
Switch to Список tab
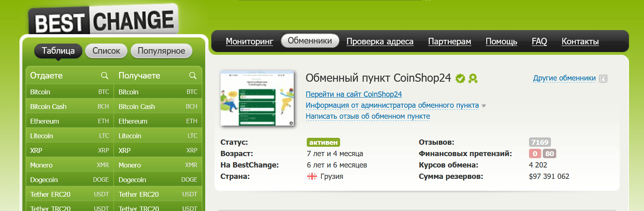coord(106,51)
